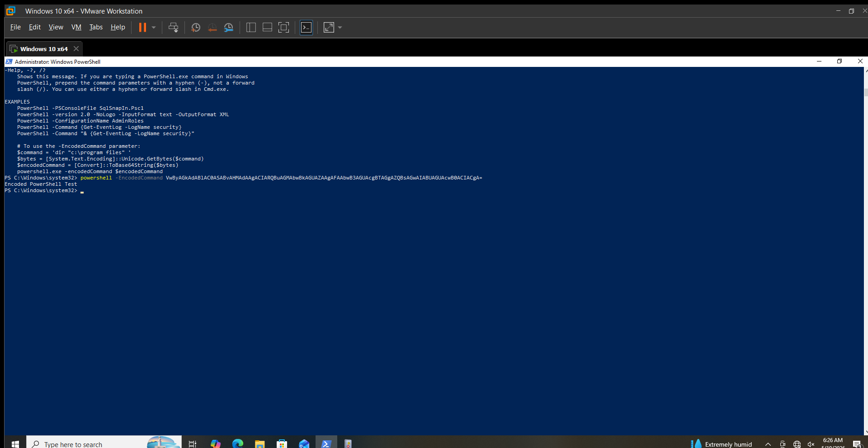Viewport: 868px width, 448px height.
Task: Open Microsoft Edge from the taskbar
Action: pyautogui.click(x=238, y=444)
